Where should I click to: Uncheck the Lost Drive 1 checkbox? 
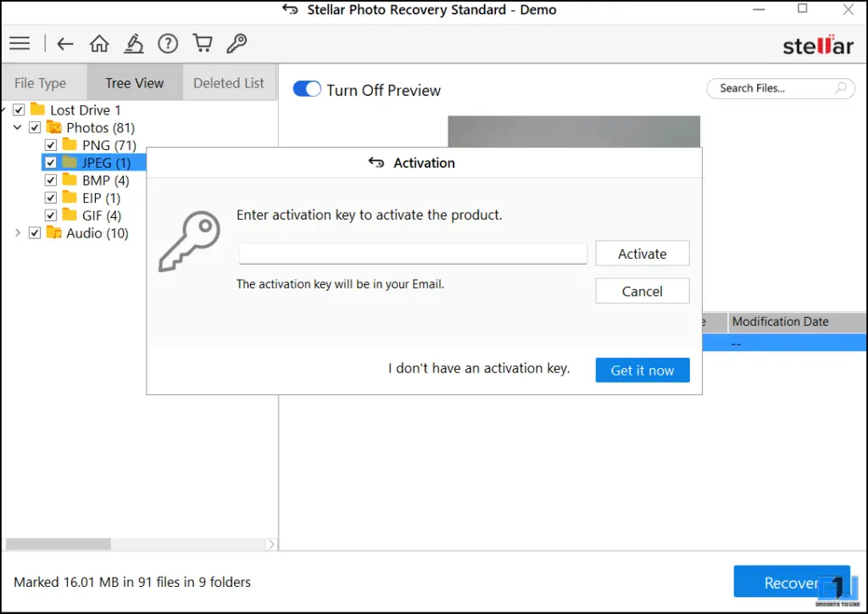click(x=19, y=110)
